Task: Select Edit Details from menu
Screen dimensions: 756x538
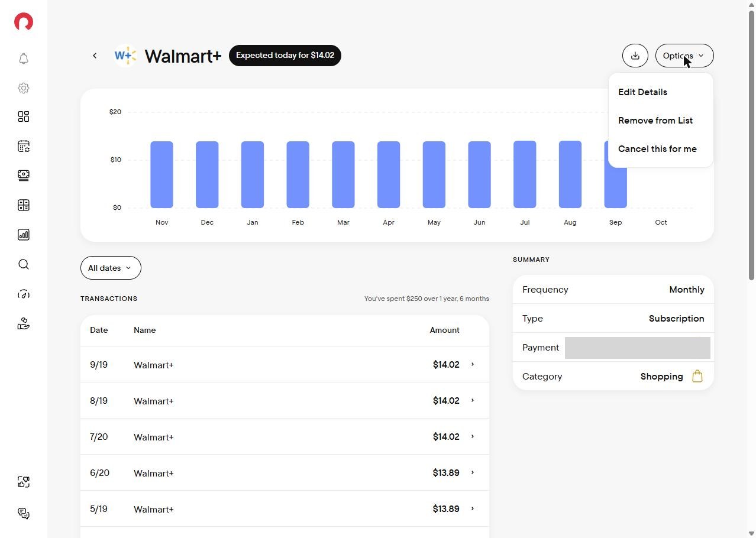Action: [642, 92]
